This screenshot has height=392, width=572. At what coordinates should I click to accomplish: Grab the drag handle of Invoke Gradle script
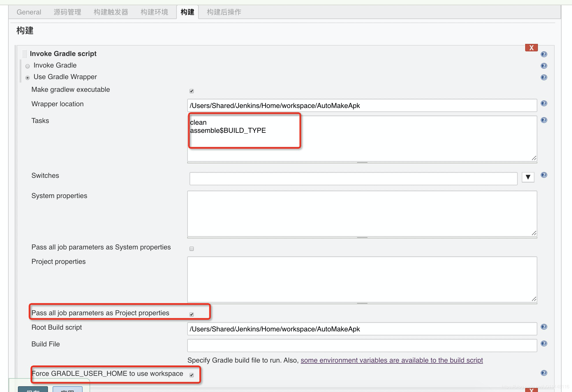(25, 54)
